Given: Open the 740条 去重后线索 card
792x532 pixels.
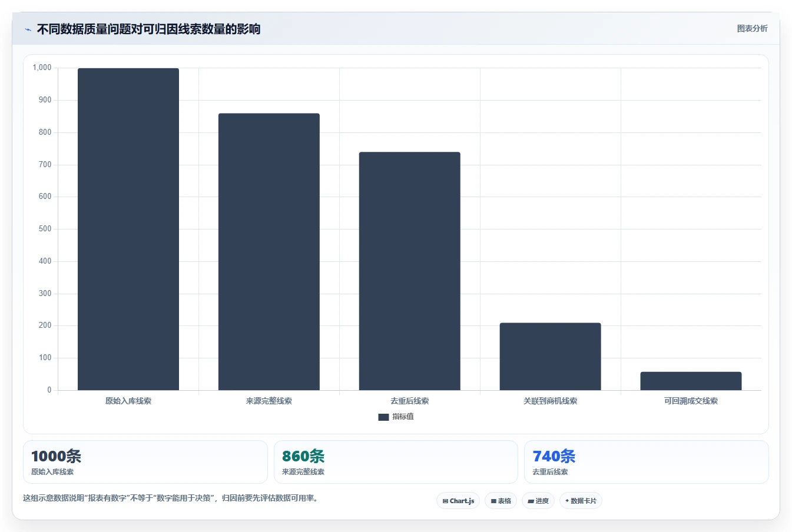Looking at the screenshot, I should (x=647, y=462).
